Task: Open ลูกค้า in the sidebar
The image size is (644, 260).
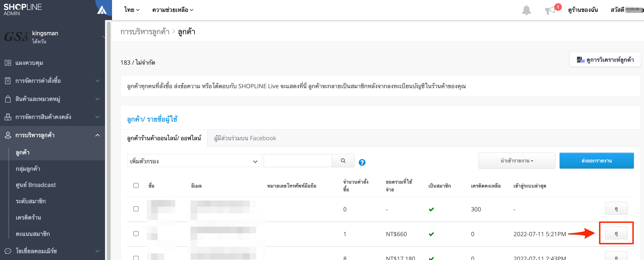Action: (22, 152)
